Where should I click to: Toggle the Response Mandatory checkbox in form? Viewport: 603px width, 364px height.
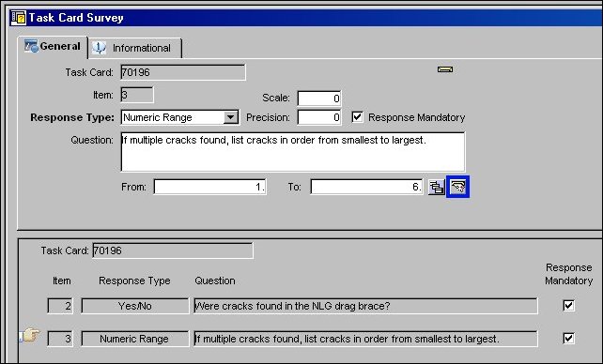(x=357, y=117)
